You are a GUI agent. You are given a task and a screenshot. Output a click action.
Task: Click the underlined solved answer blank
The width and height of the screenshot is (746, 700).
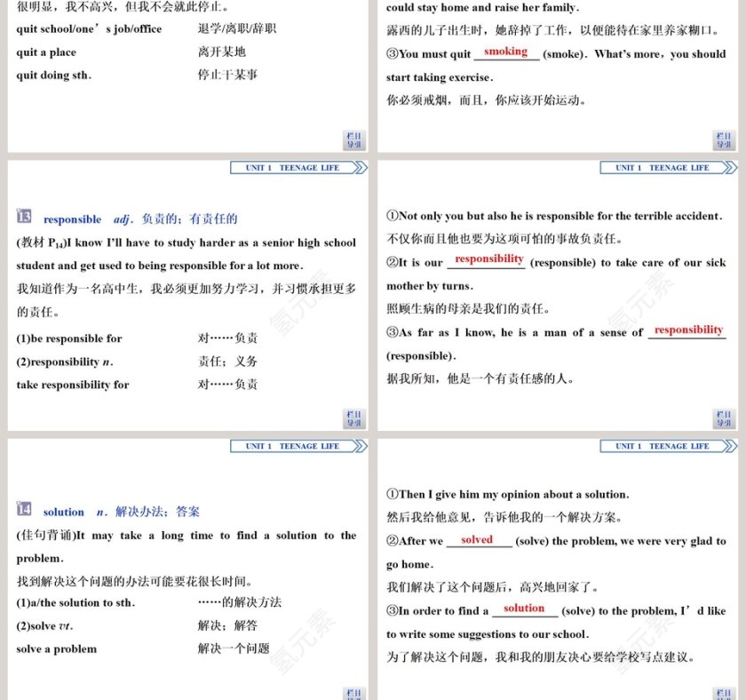click(478, 540)
